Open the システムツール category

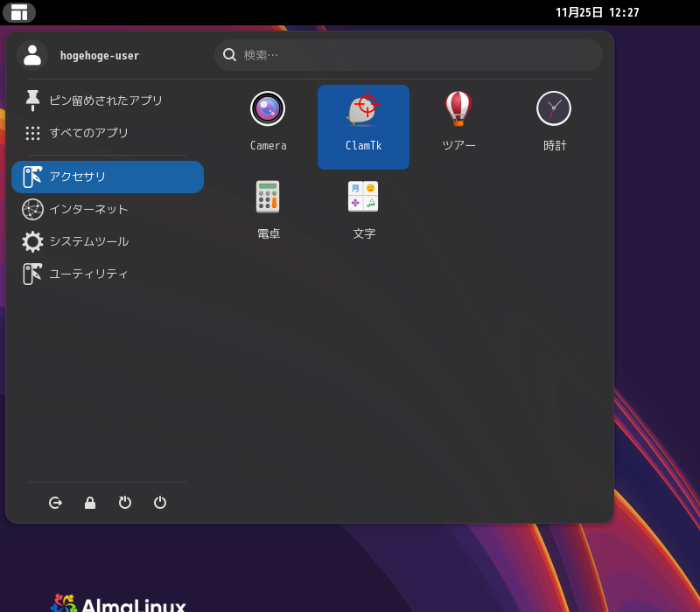[108, 242]
